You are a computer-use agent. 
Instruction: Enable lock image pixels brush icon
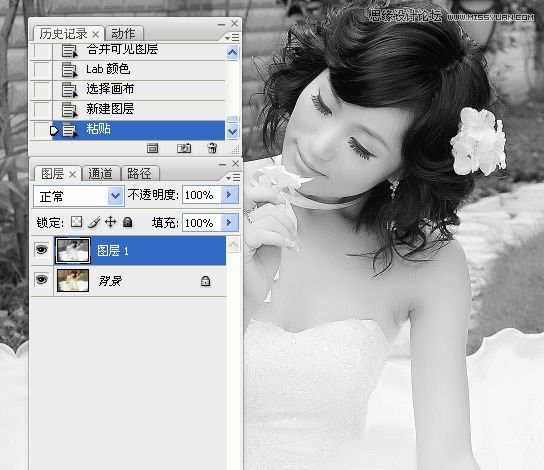[x=94, y=222]
